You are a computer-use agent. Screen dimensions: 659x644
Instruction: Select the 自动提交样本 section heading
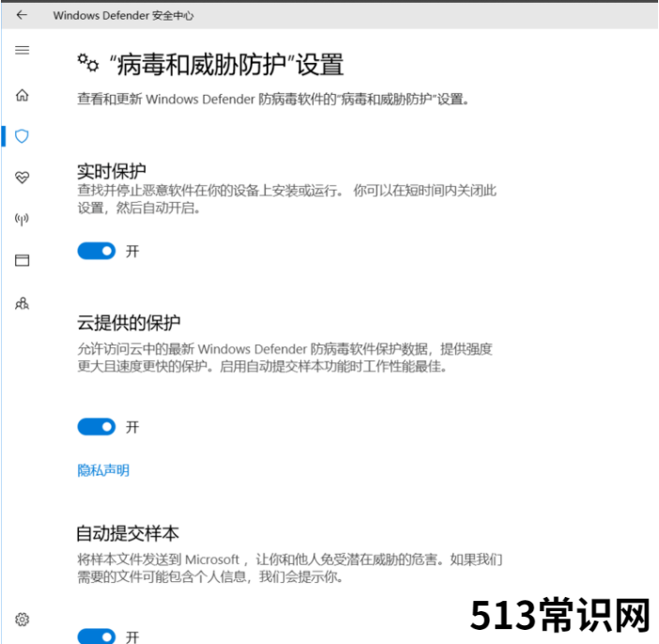pos(128,533)
